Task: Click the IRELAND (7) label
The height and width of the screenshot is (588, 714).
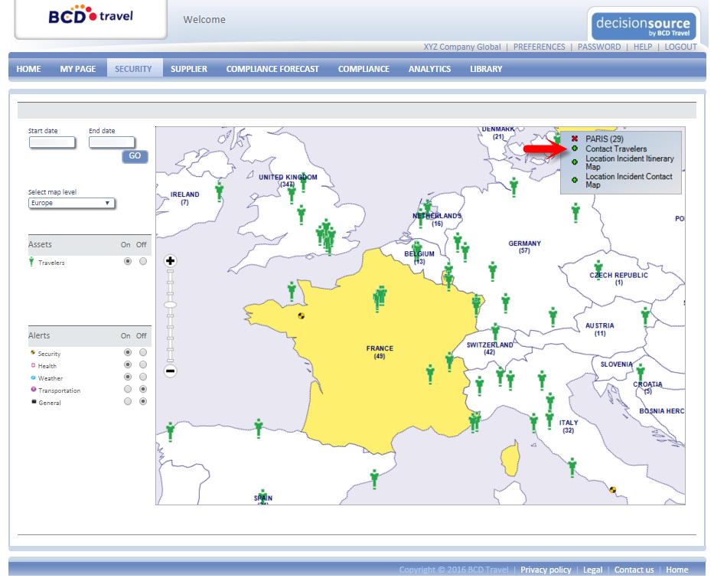Action: tap(184, 198)
